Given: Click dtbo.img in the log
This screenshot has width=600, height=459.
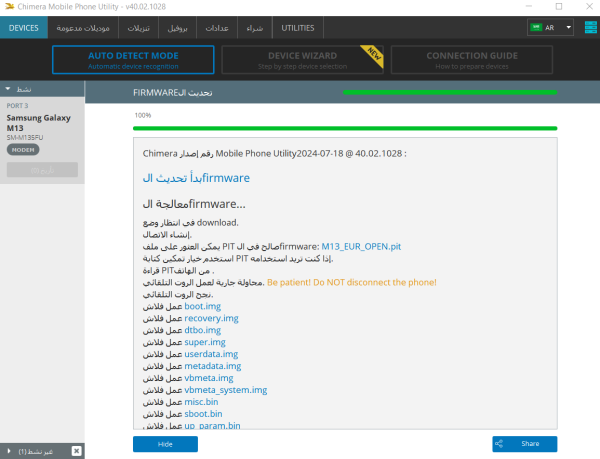Looking at the screenshot, I should pos(202,330).
